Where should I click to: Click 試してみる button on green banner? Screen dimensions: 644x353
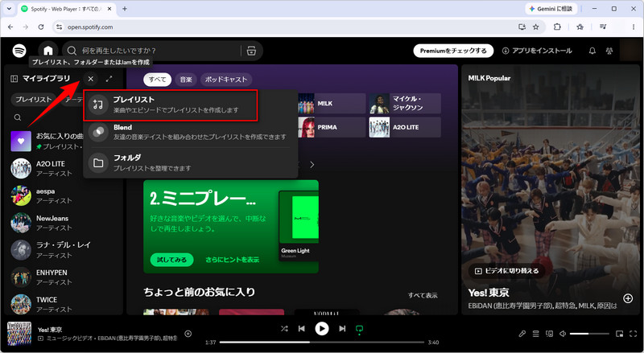pos(171,260)
